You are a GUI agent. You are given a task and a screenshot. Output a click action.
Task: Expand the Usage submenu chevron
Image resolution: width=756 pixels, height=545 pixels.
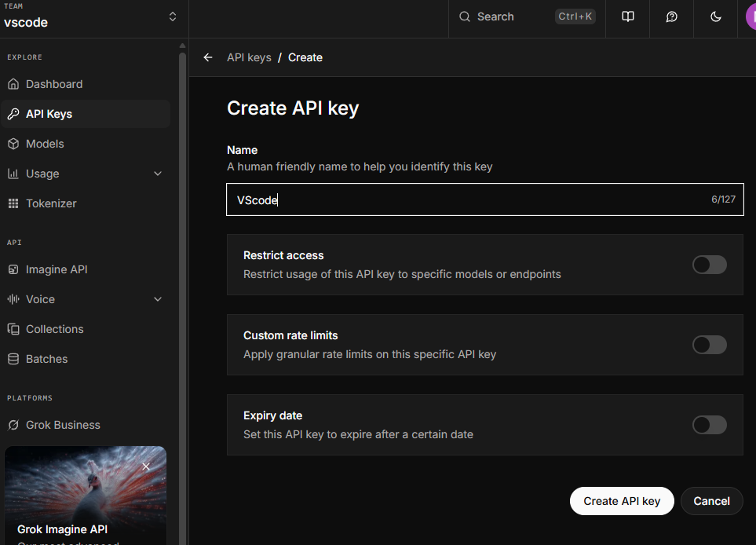click(x=158, y=174)
